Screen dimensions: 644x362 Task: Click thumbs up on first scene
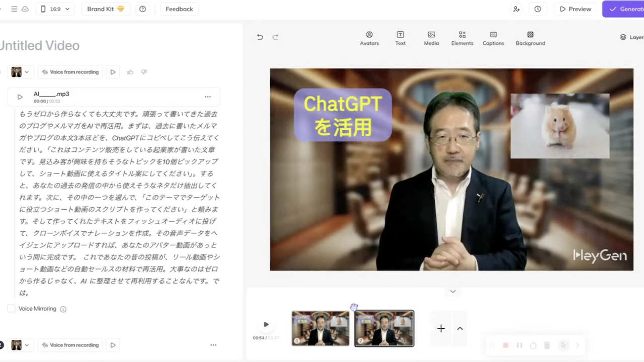(130, 72)
